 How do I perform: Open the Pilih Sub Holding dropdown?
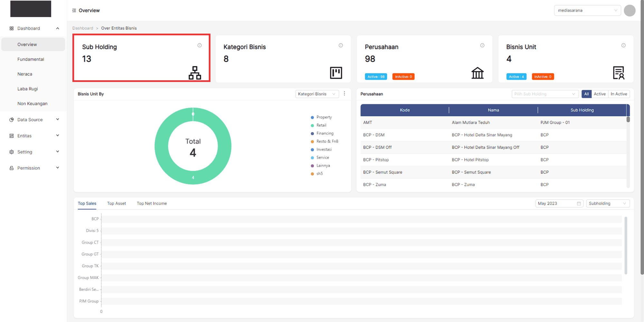(x=545, y=94)
